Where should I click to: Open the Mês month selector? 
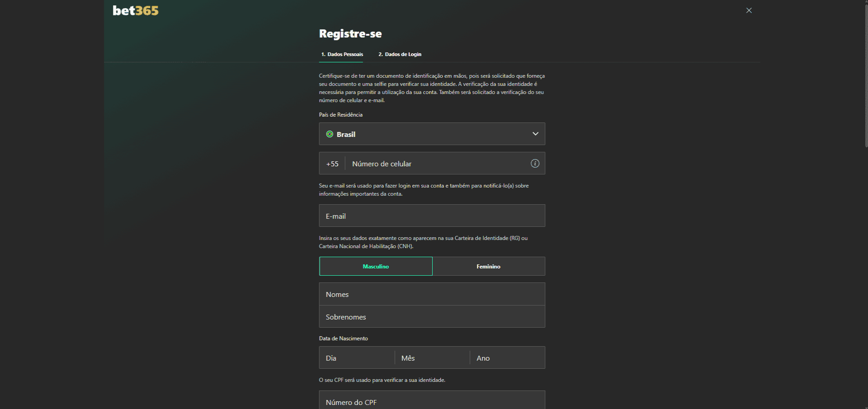pyautogui.click(x=432, y=357)
